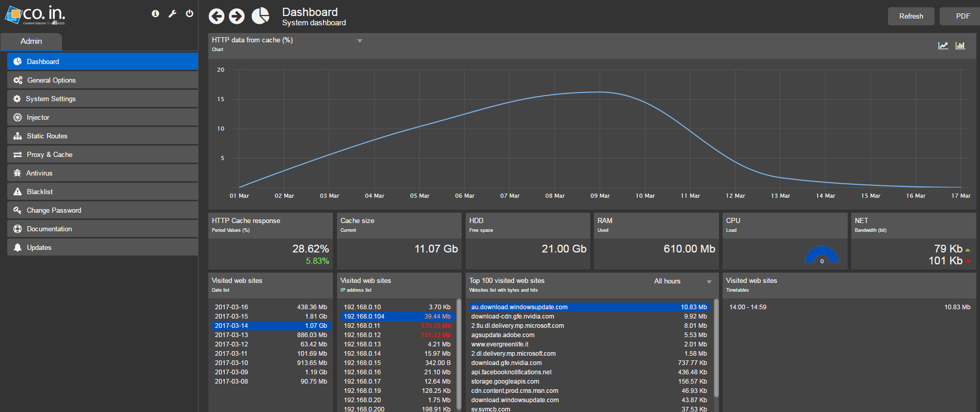Expand the HTTP data chart dropdown
Image resolution: width=980 pixels, height=412 pixels.
(360, 41)
